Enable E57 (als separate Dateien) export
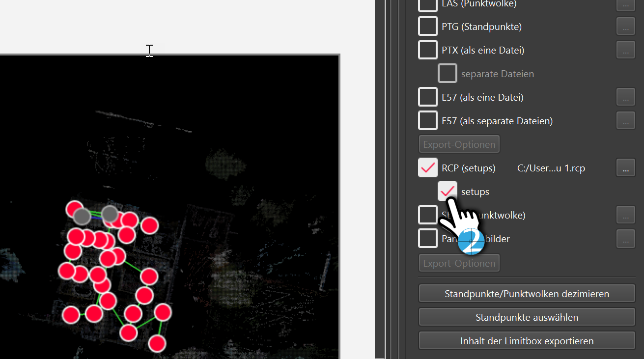 (427, 120)
